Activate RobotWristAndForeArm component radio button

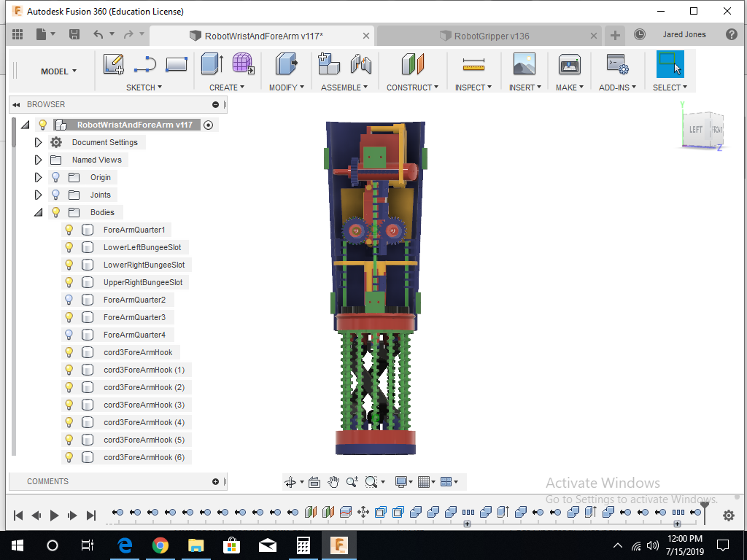[x=208, y=125]
